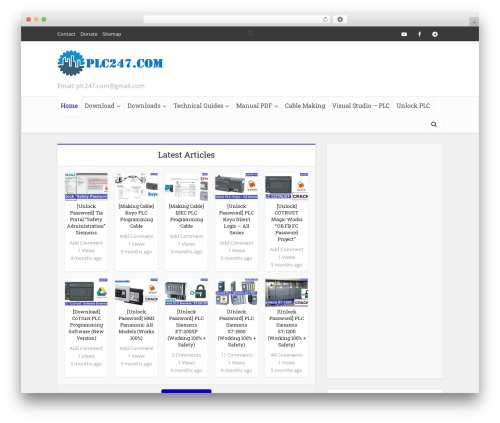Image resolution: width=500 pixels, height=423 pixels.
Task: Go to the Home tab
Action: (69, 106)
